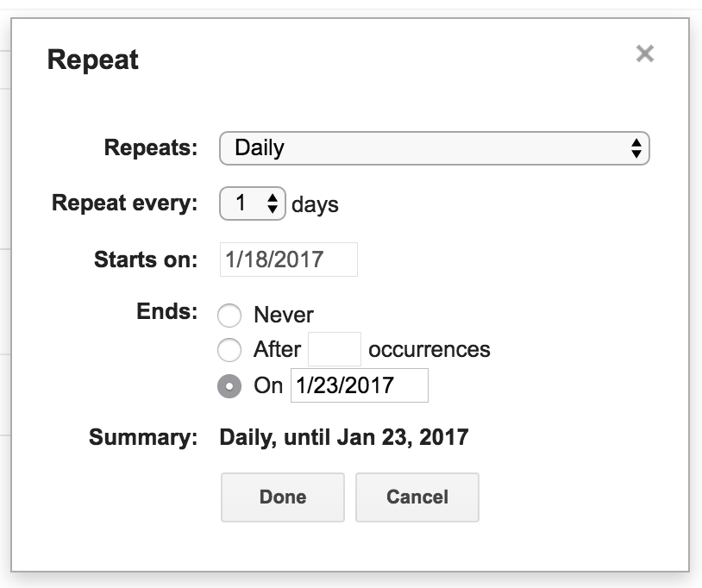The image size is (702, 588).
Task: Click the Starts on label
Action: pos(146,260)
